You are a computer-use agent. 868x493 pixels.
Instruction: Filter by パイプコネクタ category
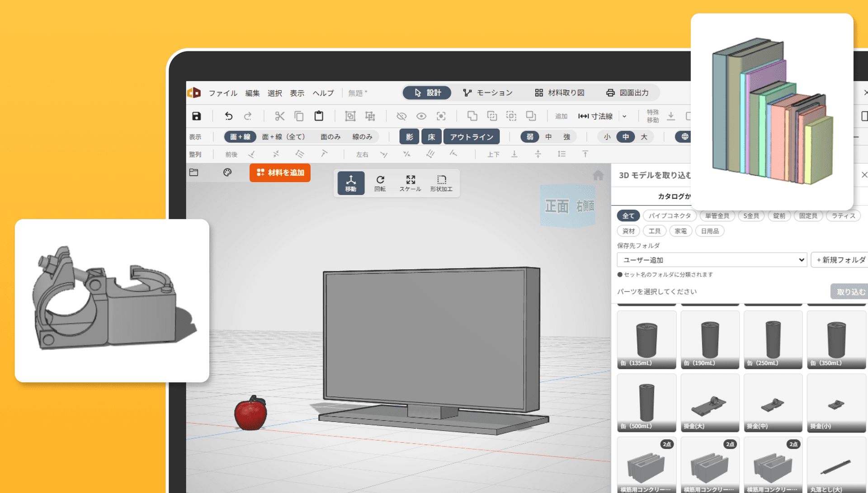coord(670,216)
